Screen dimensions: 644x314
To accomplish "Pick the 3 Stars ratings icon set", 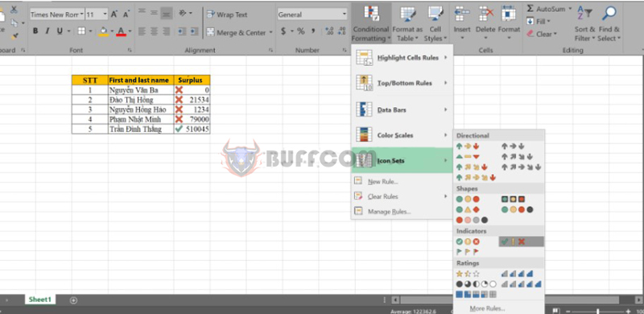I will [x=468, y=274].
